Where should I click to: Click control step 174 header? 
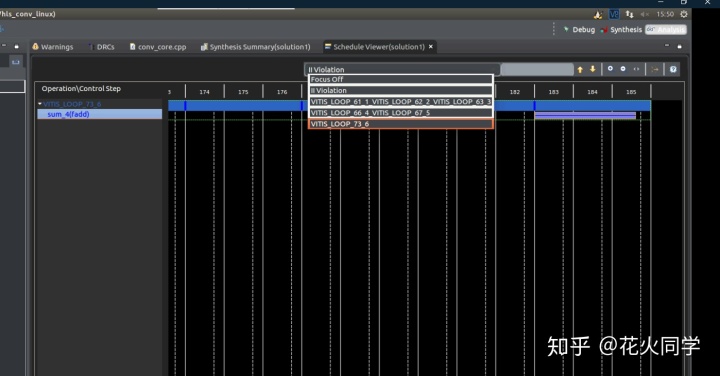point(204,92)
